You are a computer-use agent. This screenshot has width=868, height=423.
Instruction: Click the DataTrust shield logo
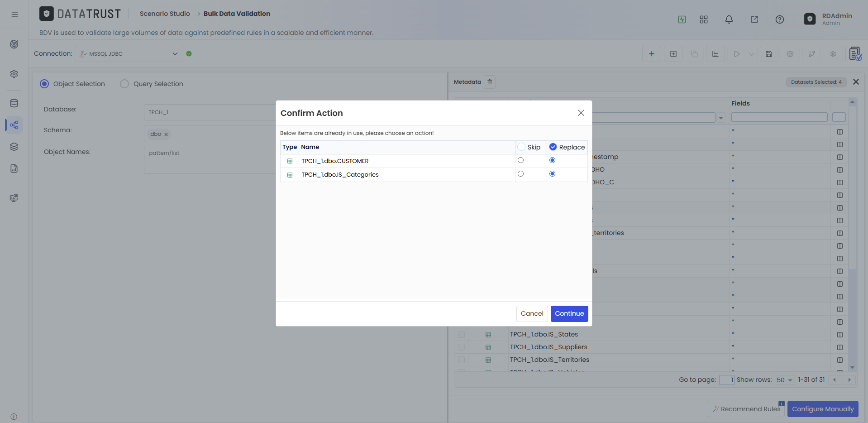click(x=46, y=14)
